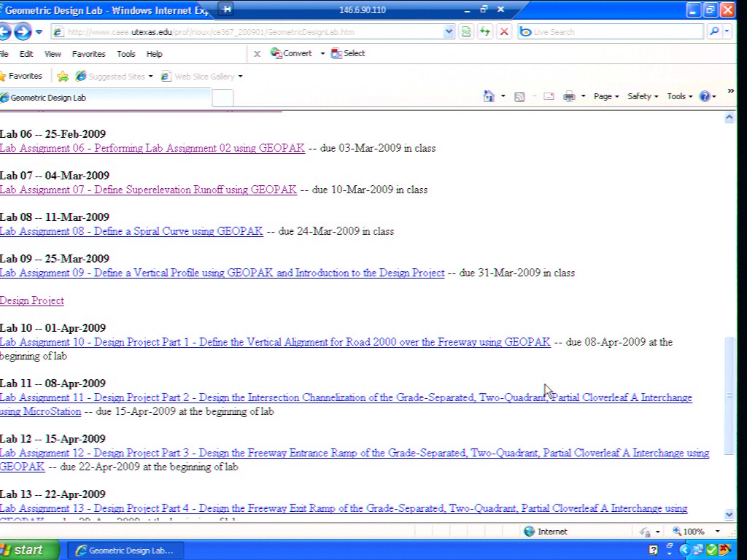Click the 100% zoom level button
Viewport: 747px width, 560px height.
(x=689, y=532)
